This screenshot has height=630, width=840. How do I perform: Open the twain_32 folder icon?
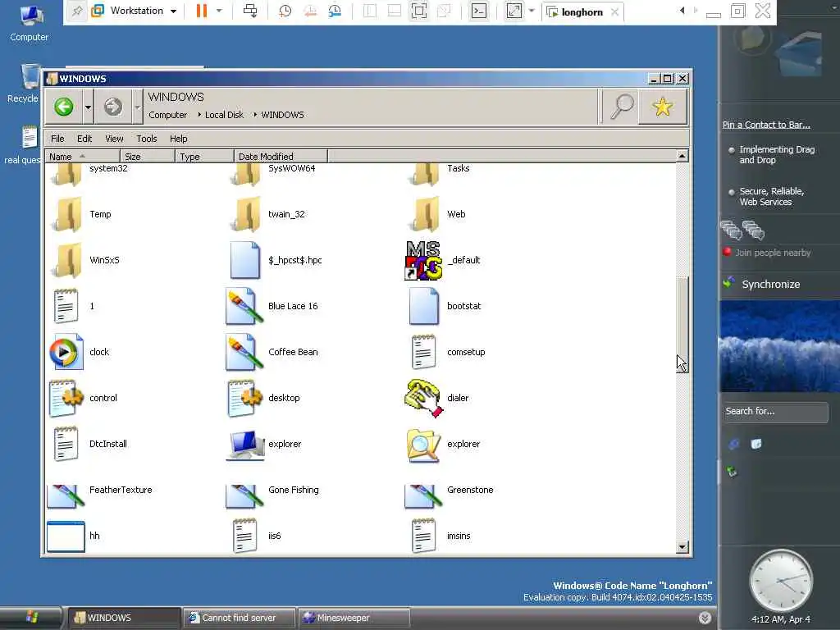(245, 214)
